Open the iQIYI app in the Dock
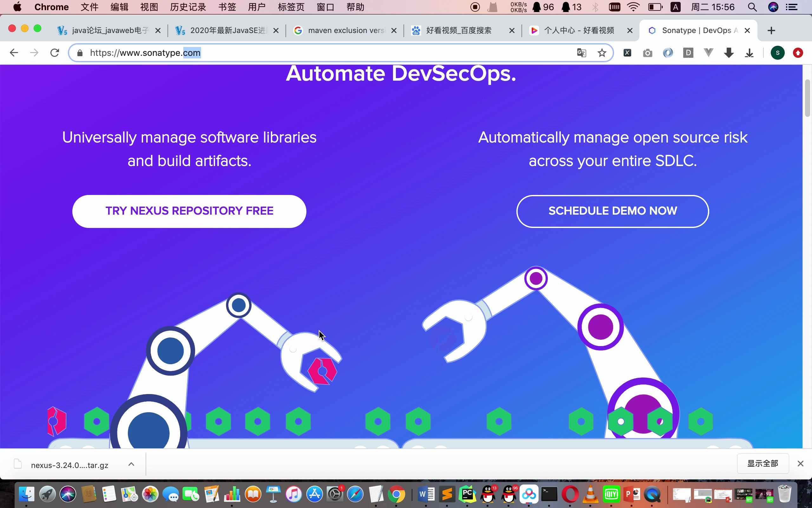 coord(611,494)
